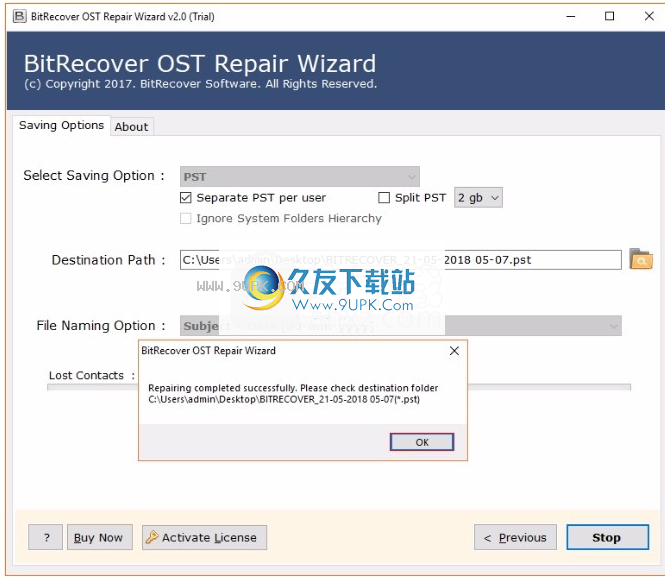Open the Buy Now button
The width and height of the screenshot is (665, 577).
tap(100, 537)
